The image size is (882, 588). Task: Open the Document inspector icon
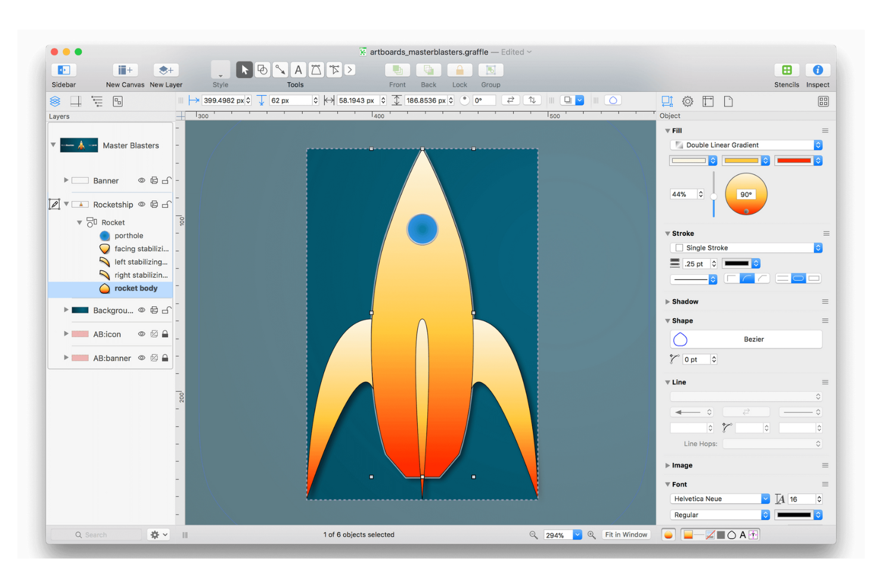tap(728, 101)
